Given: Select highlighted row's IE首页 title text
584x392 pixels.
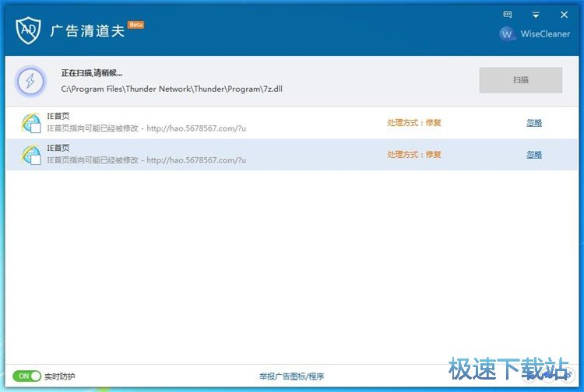Looking at the screenshot, I should (x=58, y=148).
